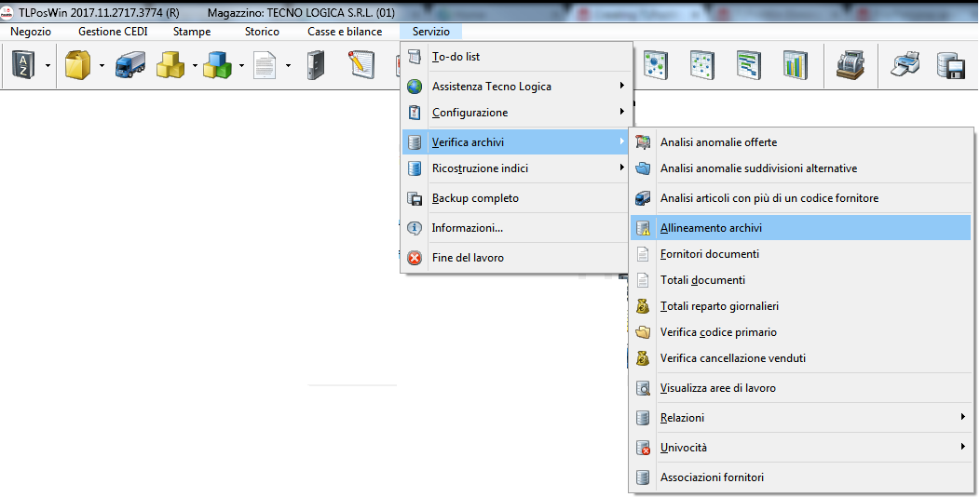Click the cash register toolbar icon
The image size is (980, 497).
tap(849, 65)
